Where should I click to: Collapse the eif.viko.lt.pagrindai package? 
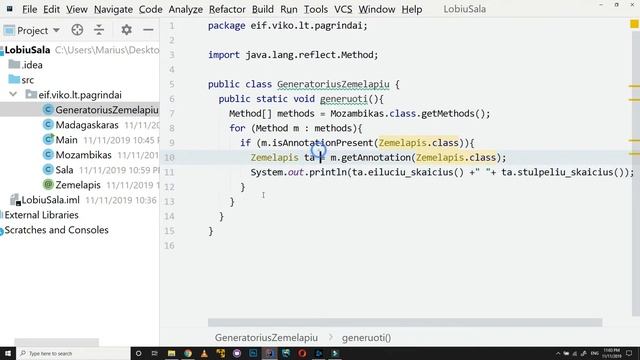13,94
